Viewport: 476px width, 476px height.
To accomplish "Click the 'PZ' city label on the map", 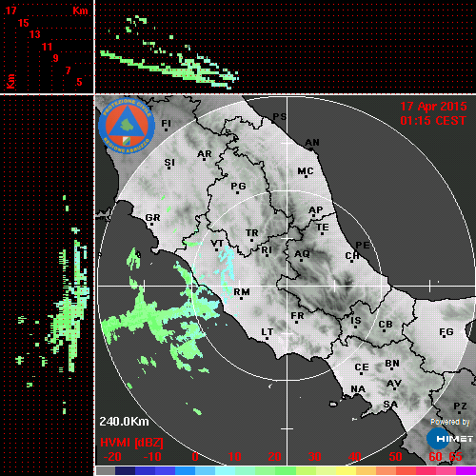I will (460, 407).
